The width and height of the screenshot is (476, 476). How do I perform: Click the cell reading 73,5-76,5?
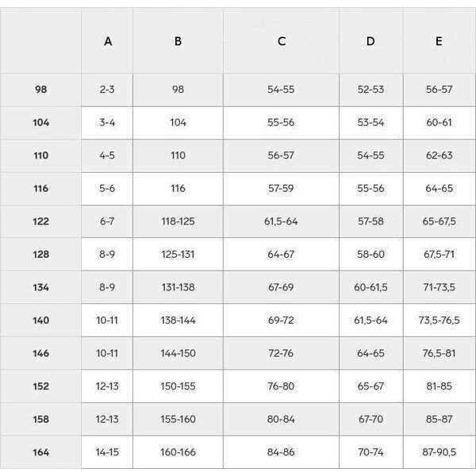pos(440,321)
